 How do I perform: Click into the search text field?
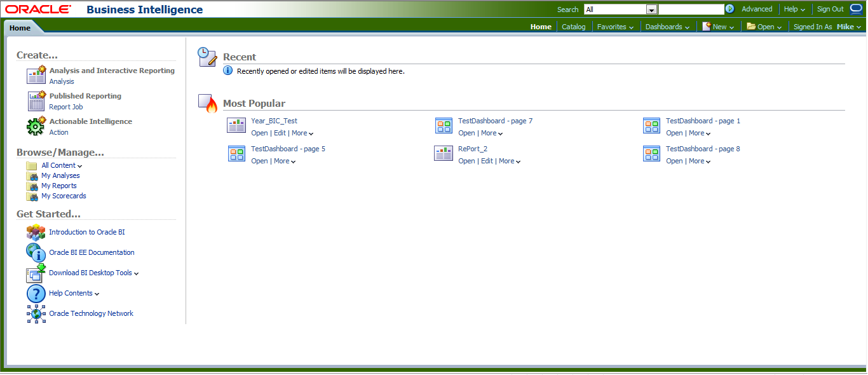click(x=691, y=10)
